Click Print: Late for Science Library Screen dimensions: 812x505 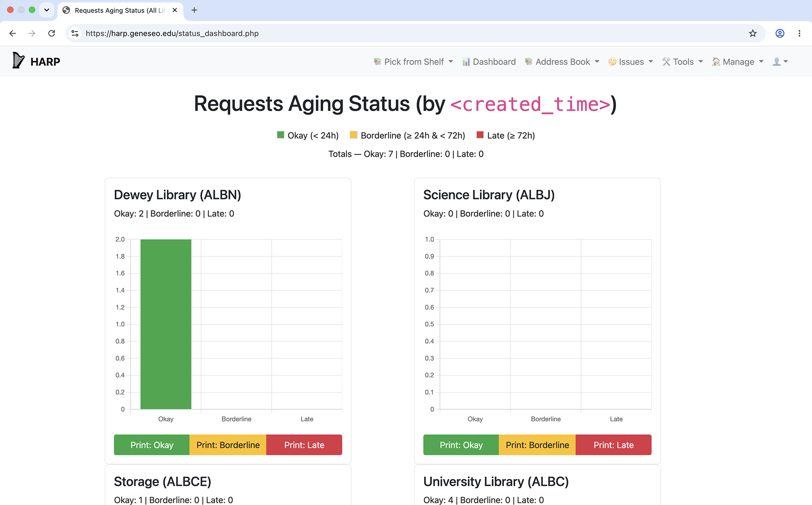(x=613, y=445)
